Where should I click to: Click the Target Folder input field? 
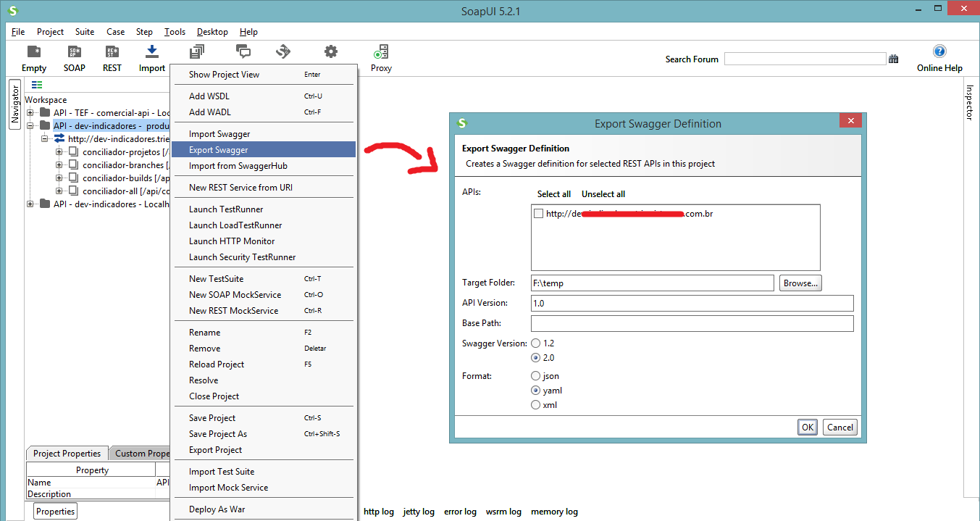pos(653,283)
